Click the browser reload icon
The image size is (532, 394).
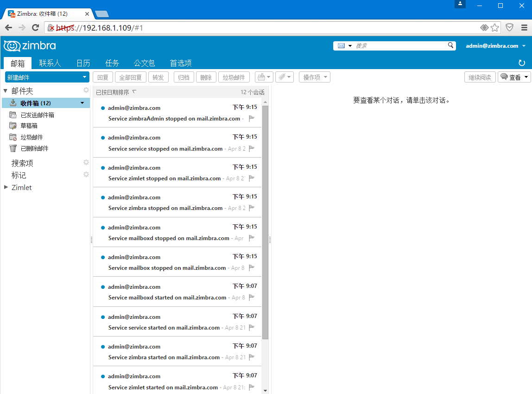click(35, 27)
